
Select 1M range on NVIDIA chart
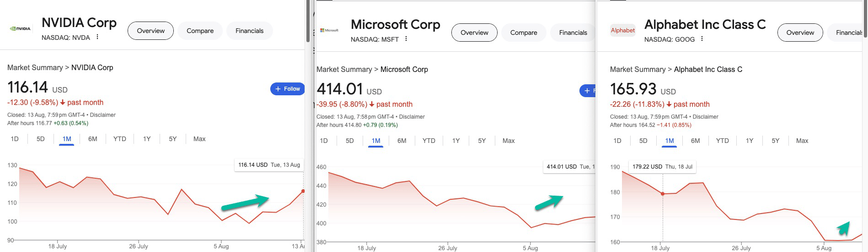pyautogui.click(x=67, y=139)
